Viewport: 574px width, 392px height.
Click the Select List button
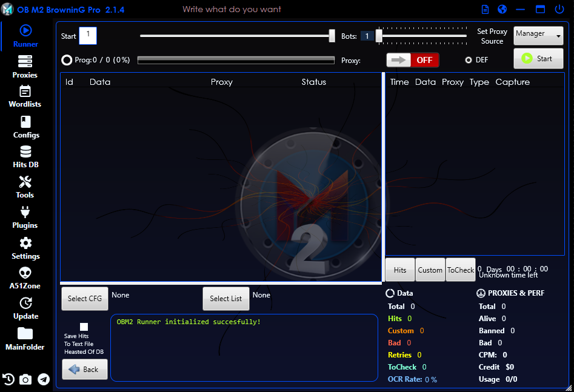click(x=226, y=298)
